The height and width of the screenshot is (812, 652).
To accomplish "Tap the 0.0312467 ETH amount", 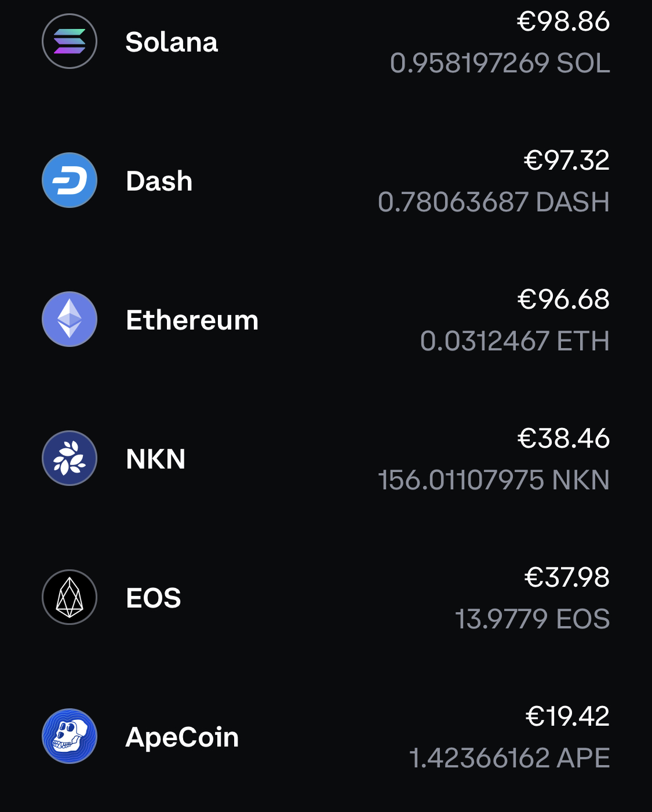I will [515, 341].
